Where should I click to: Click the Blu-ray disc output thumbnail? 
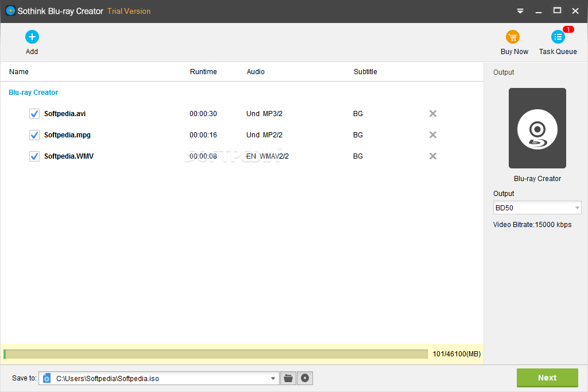coord(537,128)
